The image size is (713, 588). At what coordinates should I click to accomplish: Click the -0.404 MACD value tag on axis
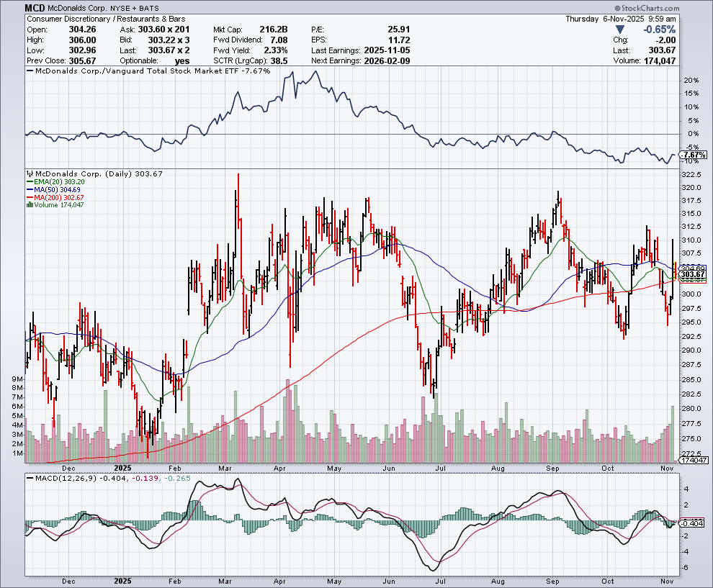[x=694, y=523]
